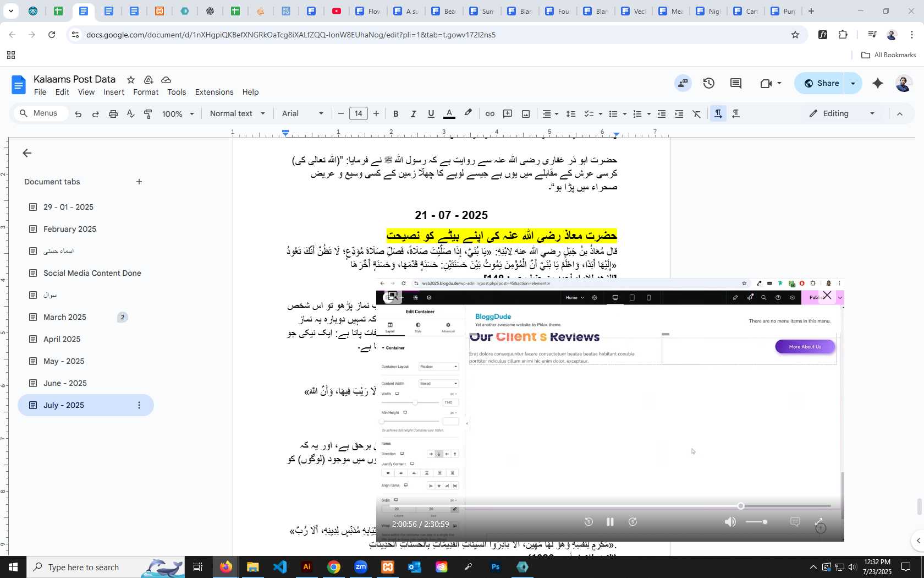Collapse the menus with the up chevron
Viewport: 924px width, 578px height.
tap(900, 114)
